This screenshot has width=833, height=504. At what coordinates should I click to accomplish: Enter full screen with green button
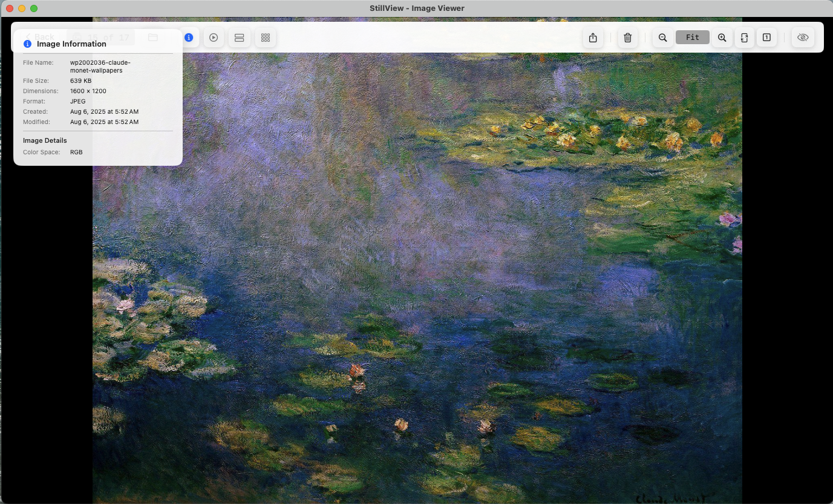[x=34, y=8]
